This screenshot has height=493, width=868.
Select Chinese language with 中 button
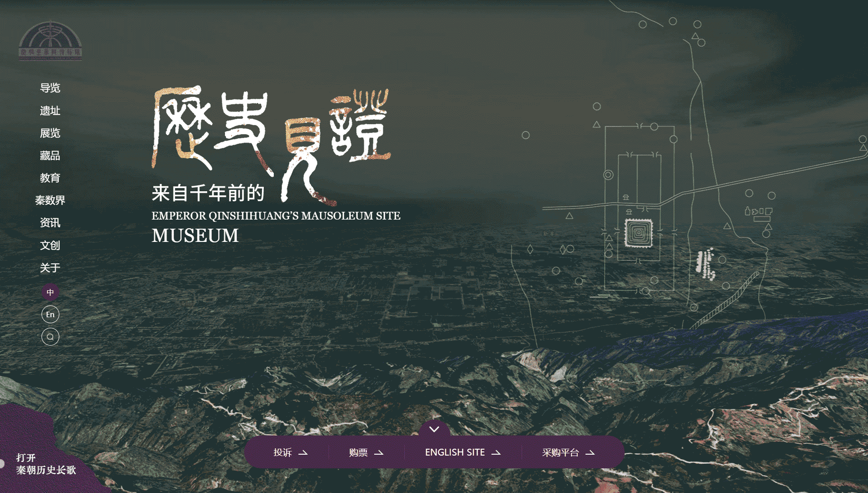click(x=50, y=292)
